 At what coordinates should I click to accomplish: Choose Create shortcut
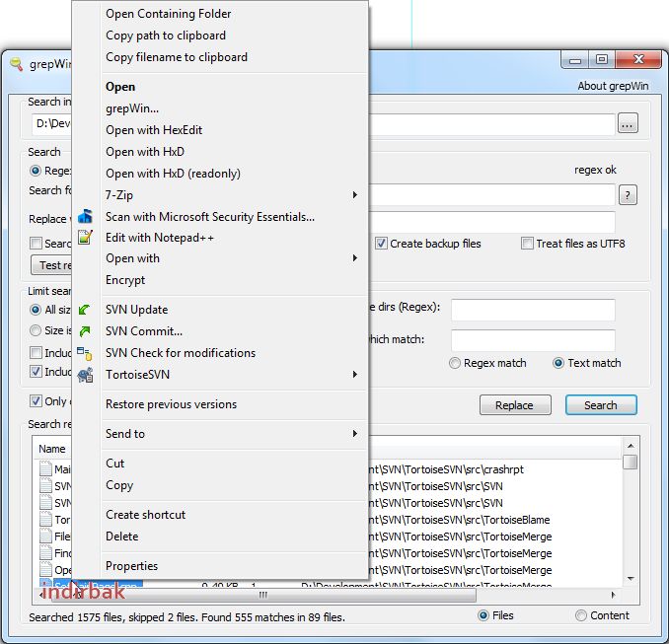tap(145, 515)
